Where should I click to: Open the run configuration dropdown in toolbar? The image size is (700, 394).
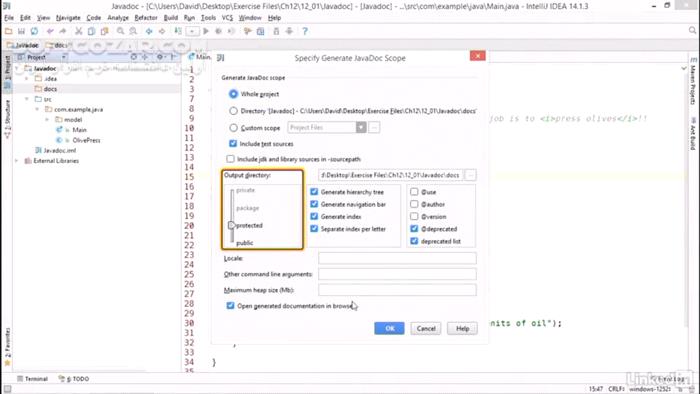[192, 31]
